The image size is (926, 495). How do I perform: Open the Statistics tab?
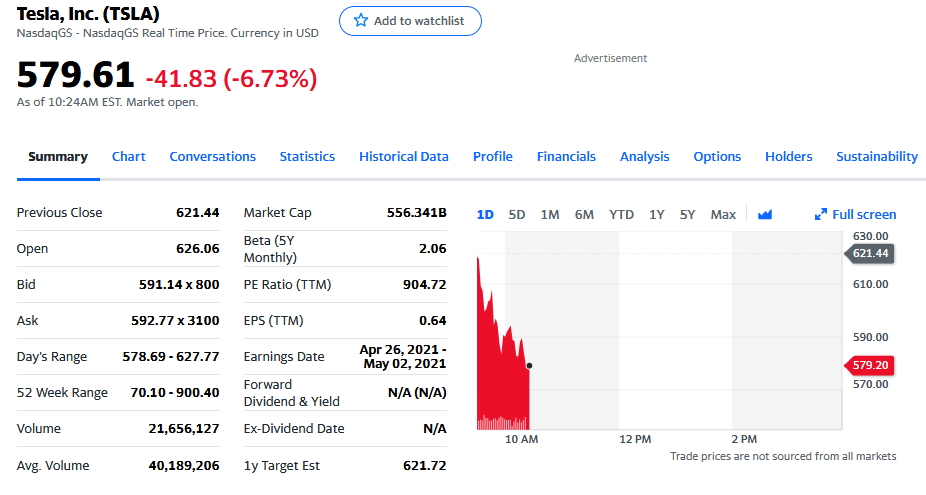(x=307, y=157)
